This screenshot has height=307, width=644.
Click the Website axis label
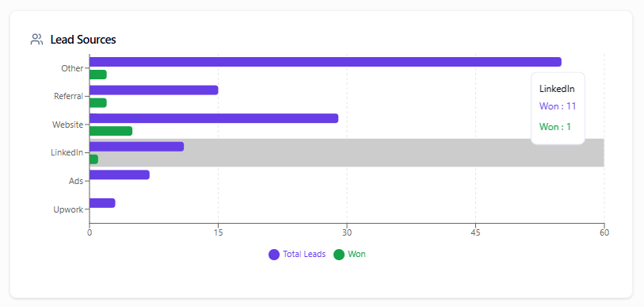[68, 125]
